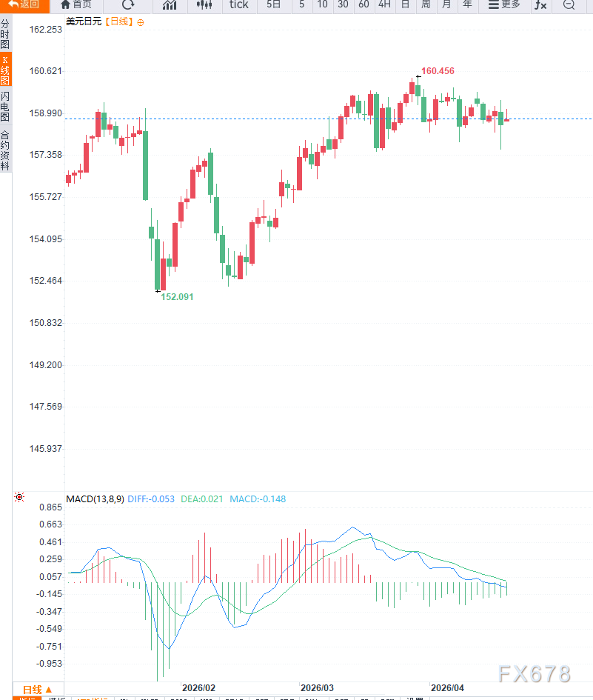
Task: Select the mountain line chart type icon
Action: tap(170, 5)
